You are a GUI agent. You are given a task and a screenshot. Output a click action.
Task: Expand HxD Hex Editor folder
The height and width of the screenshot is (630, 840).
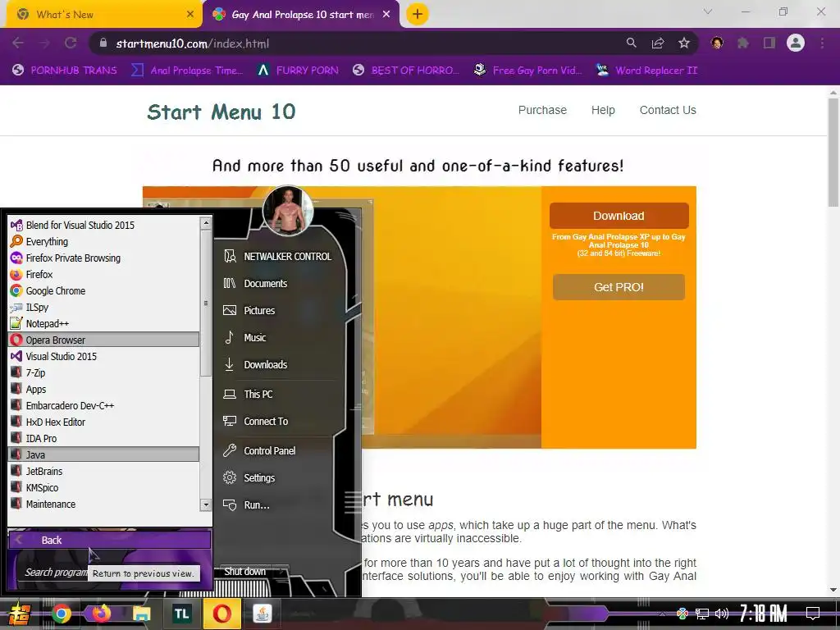(104, 422)
